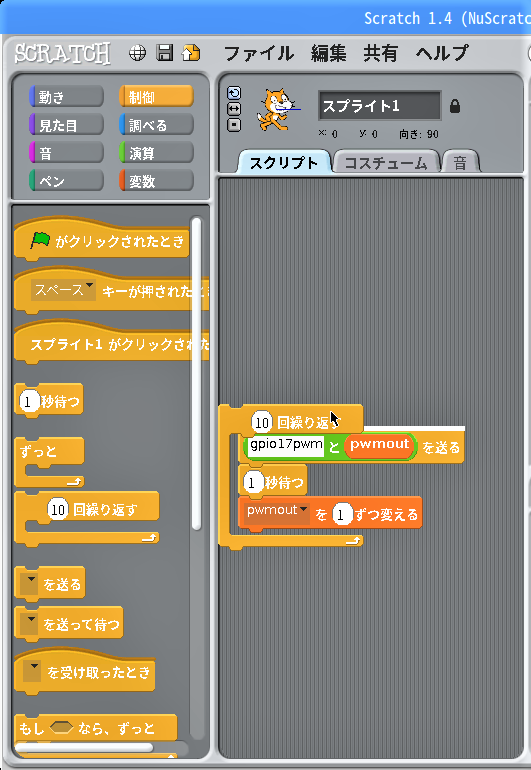Click the palette 1秒待つ block number field
Viewport: 531px width, 770px height.
click(28, 402)
